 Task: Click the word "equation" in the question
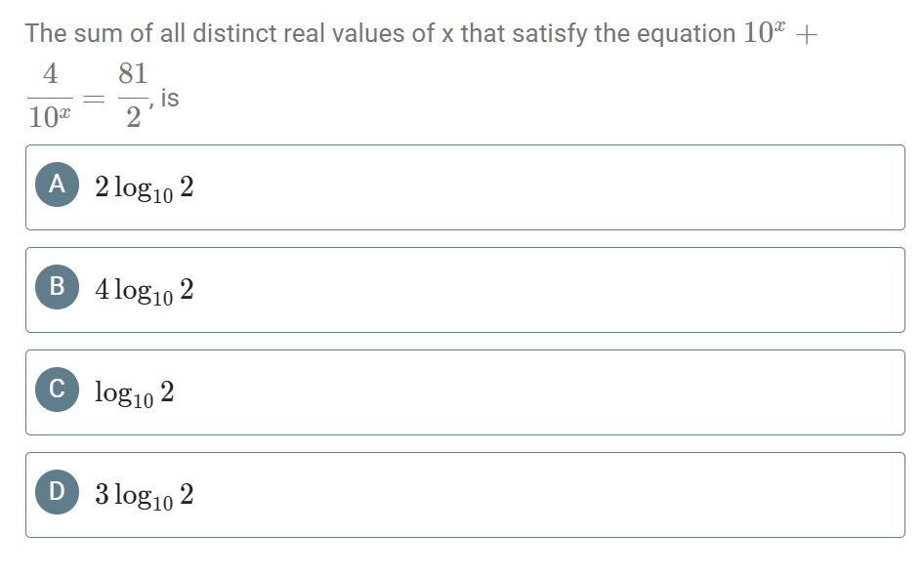click(686, 33)
